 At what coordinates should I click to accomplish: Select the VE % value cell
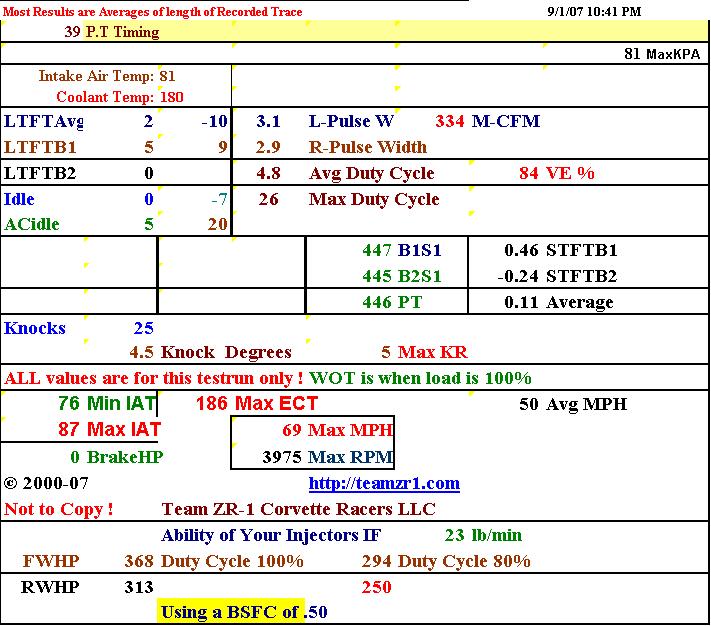(x=556, y=173)
